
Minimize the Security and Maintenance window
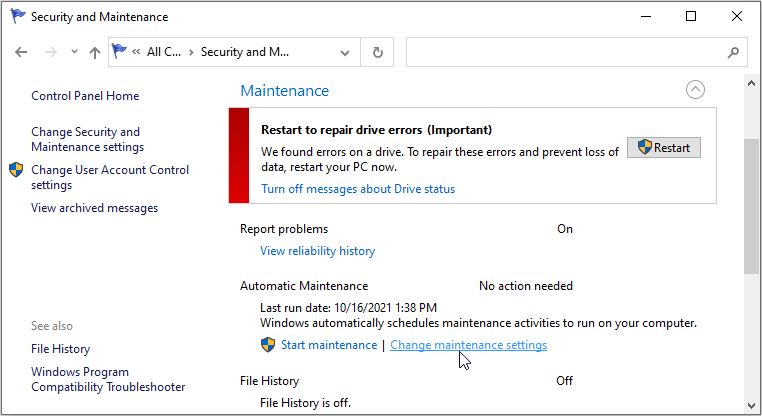pyautogui.click(x=646, y=16)
